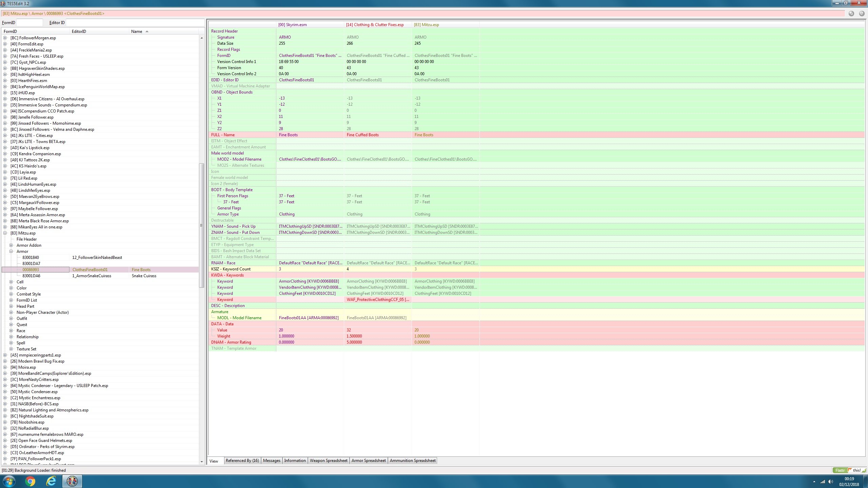Select [50] Mystic Condenser.esp in tree

tap(34, 392)
